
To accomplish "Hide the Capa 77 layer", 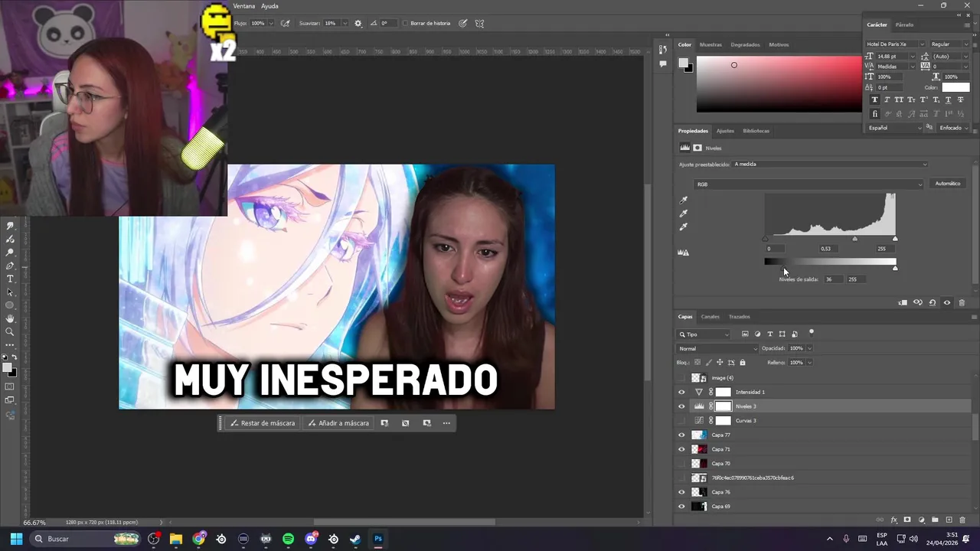I will pyautogui.click(x=681, y=435).
